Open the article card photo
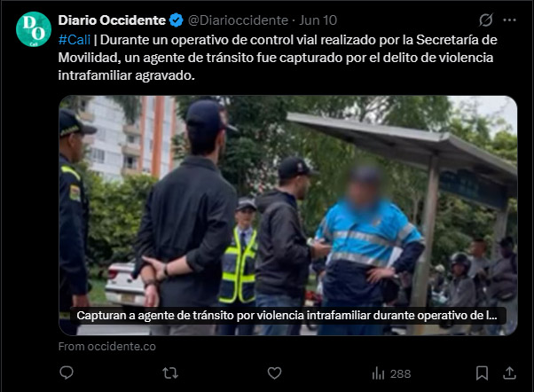Viewport: 534px width, 392px height. click(288, 216)
